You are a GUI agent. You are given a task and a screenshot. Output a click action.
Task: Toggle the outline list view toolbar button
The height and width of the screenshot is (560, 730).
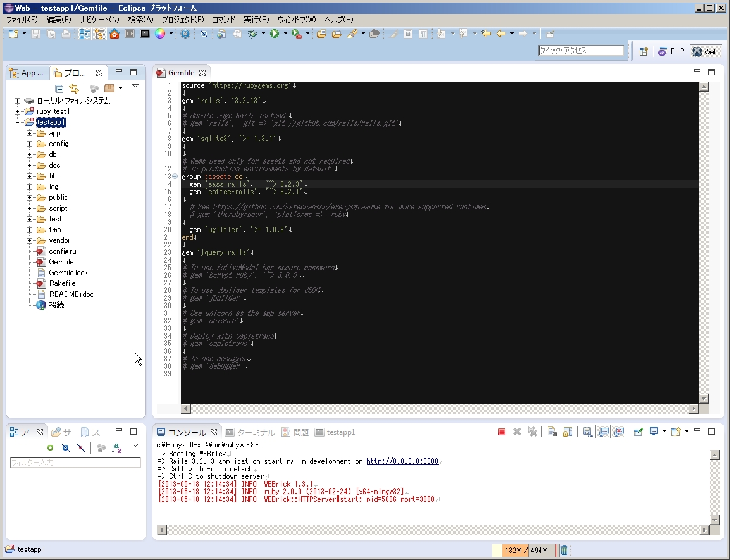click(x=84, y=34)
